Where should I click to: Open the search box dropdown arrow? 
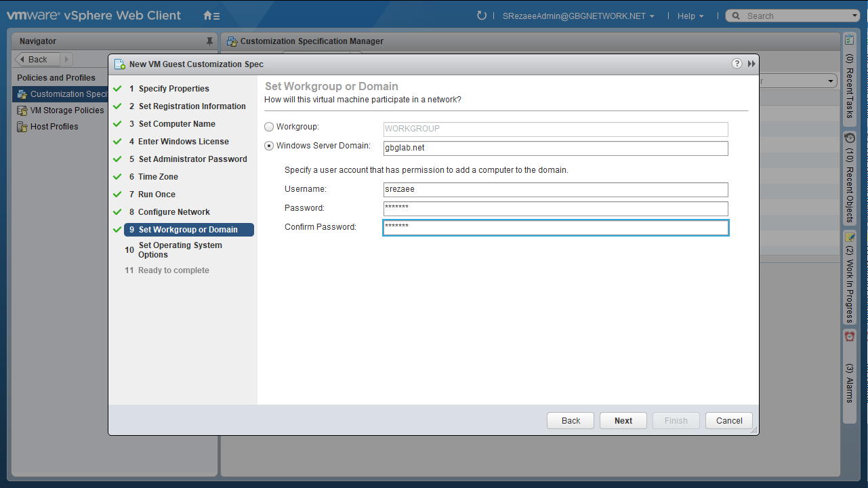pos(854,16)
